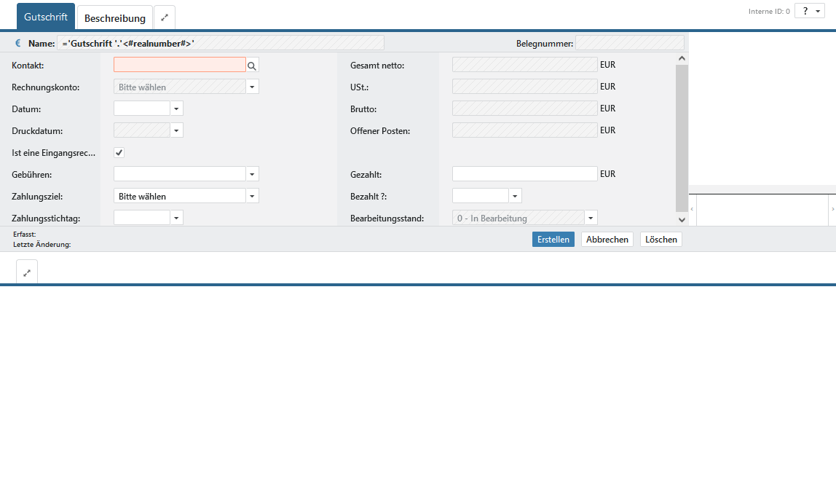Expand the 'Bezahlt ?' dropdown
The width and height of the screenshot is (836, 504).
pyautogui.click(x=515, y=196)
